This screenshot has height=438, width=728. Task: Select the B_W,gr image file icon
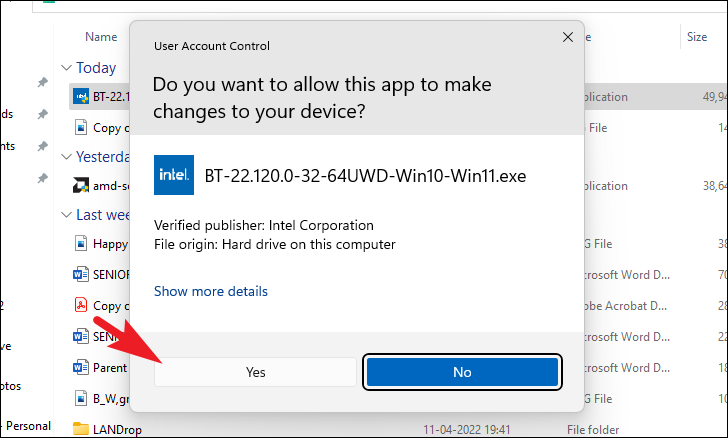[x=81, y=398]
